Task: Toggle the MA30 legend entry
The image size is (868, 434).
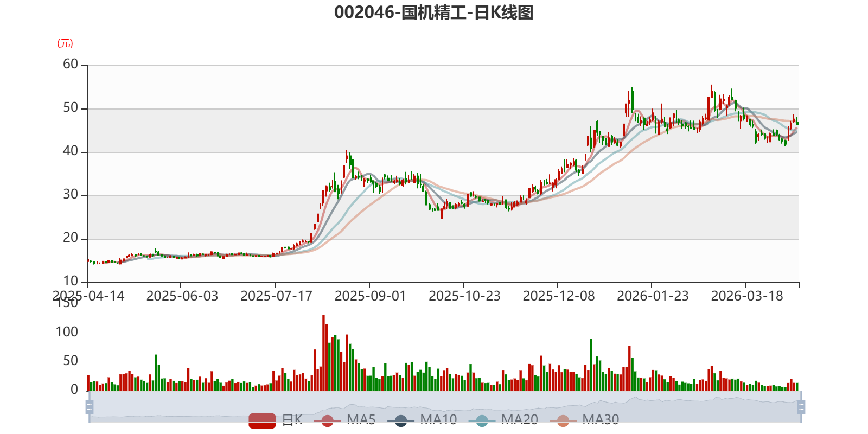Action: pos(584,420)
